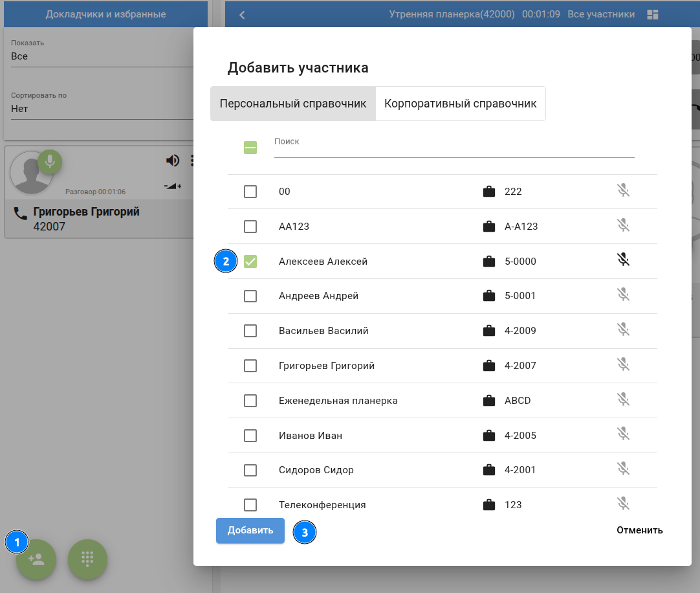This screenshot has width=700, height=593.
Task: Open the dial pad button
Action: point(87,559)
